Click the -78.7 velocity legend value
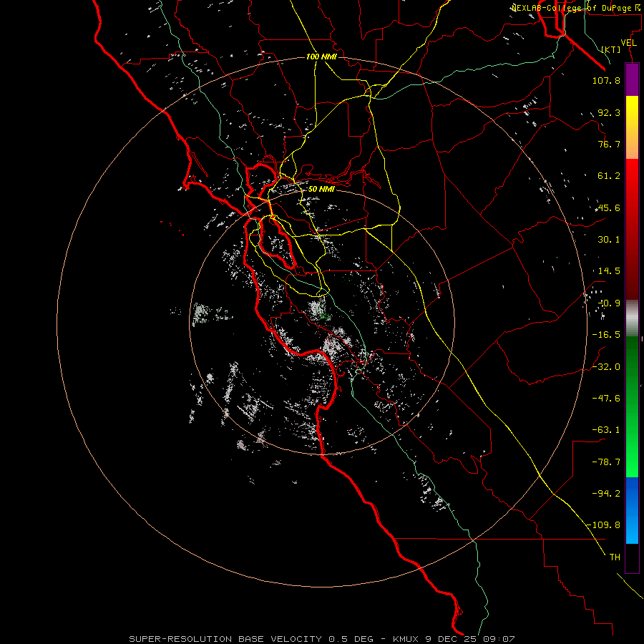 (606, 462)
